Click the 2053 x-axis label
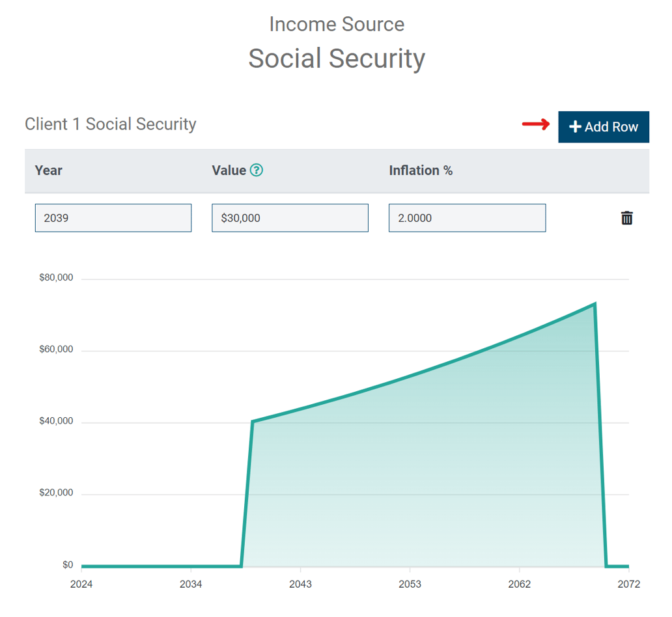672x617 pixels. point(410,584)
